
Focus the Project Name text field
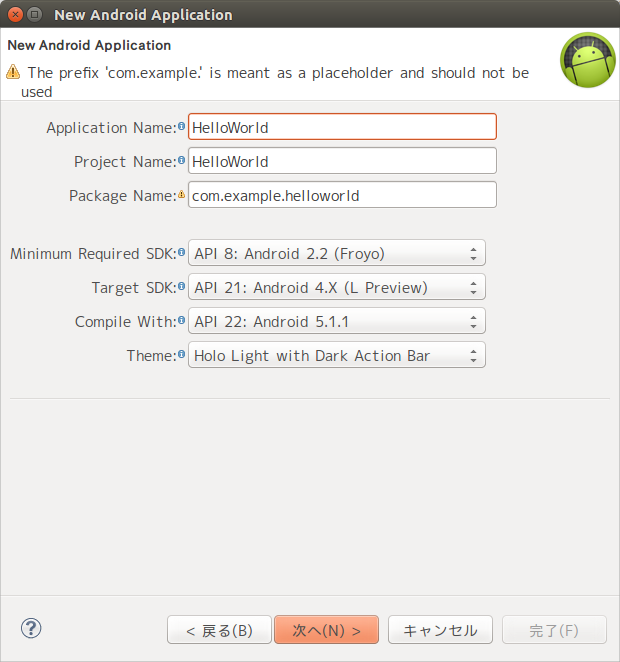342,161
